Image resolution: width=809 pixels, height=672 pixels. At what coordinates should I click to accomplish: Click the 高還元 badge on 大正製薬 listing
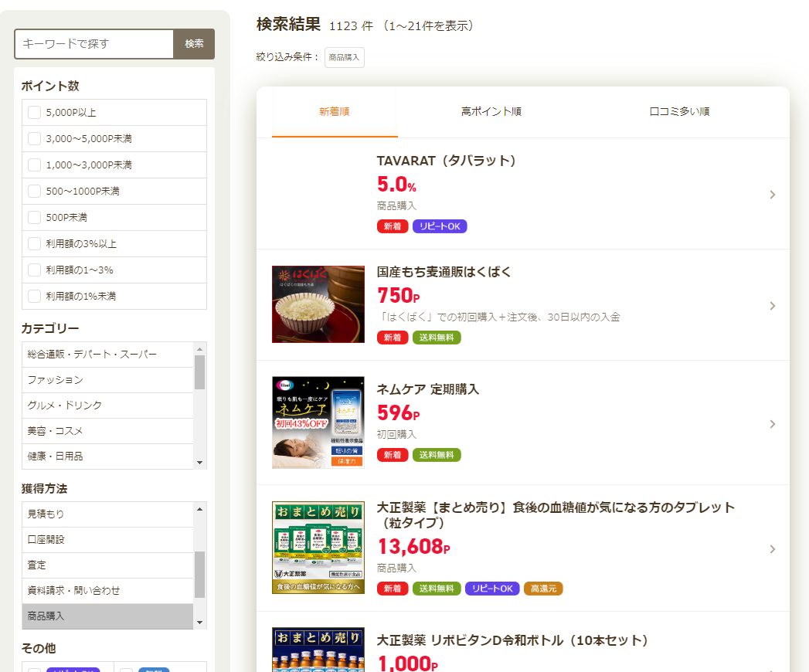543,589
